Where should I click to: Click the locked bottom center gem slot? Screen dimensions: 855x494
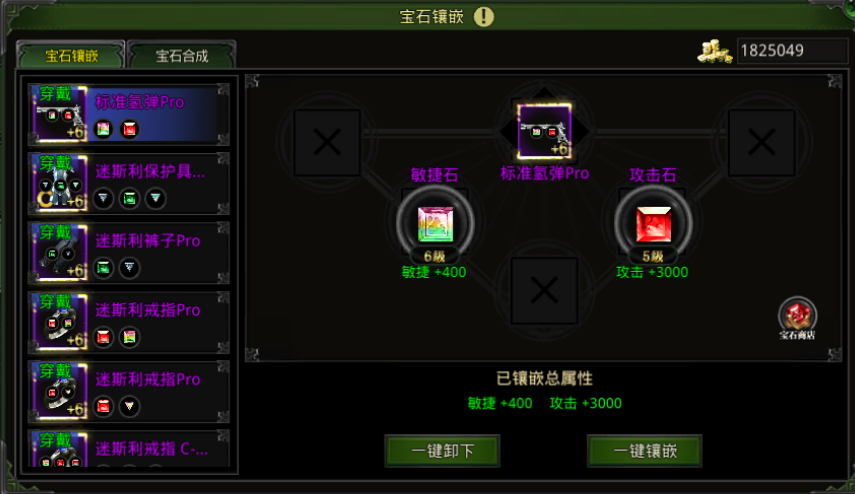[x=544, y=290]
